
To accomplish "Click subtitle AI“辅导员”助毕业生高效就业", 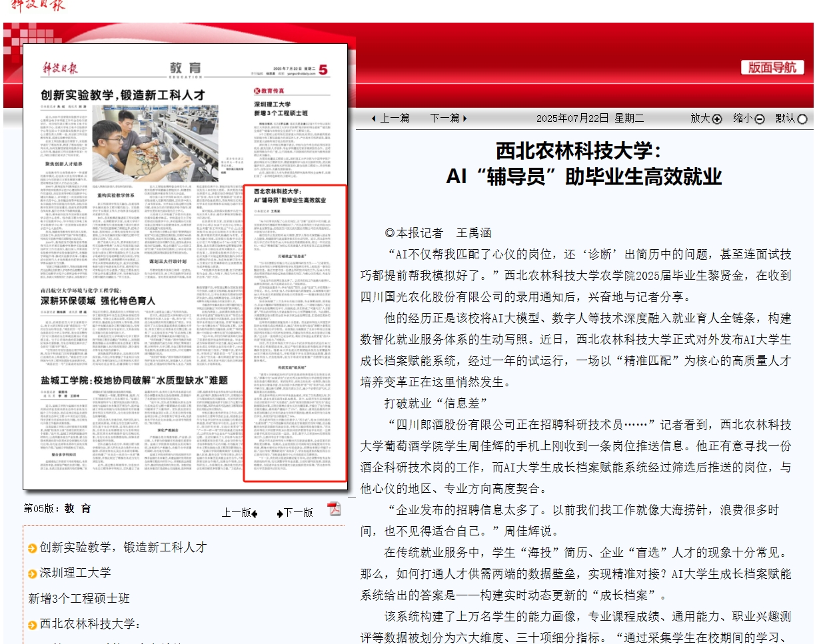I will 584,177.
